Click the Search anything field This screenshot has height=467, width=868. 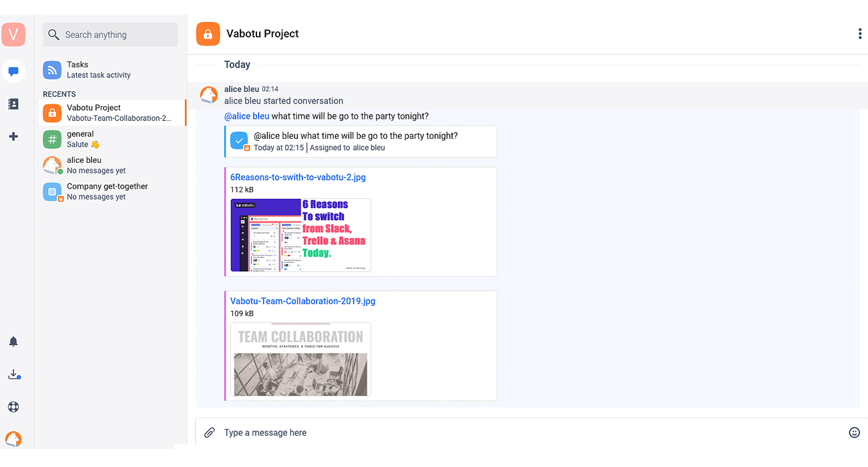click(111, 35)
